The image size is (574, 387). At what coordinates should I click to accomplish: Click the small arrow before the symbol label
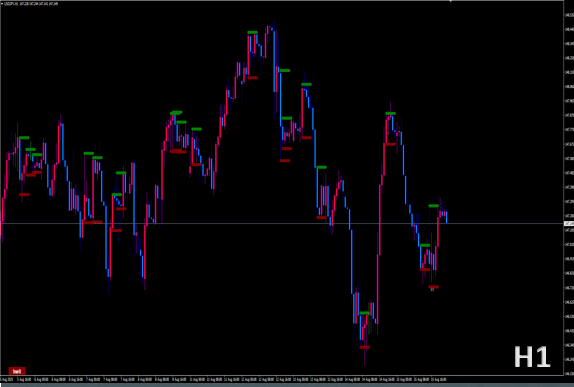click(2, 4)
